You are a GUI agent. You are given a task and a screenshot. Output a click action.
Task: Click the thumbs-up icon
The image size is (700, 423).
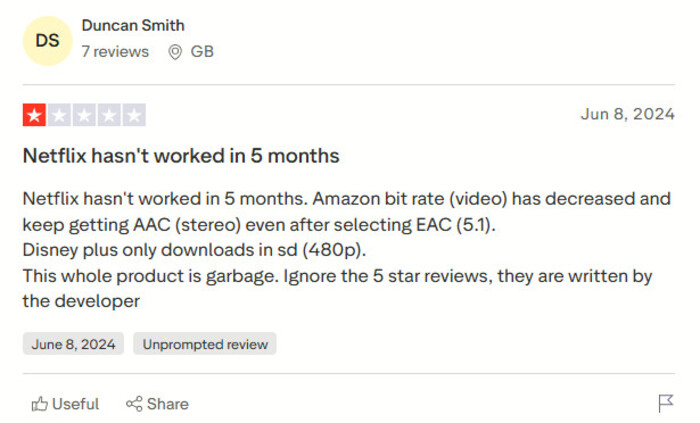(40, 404)
